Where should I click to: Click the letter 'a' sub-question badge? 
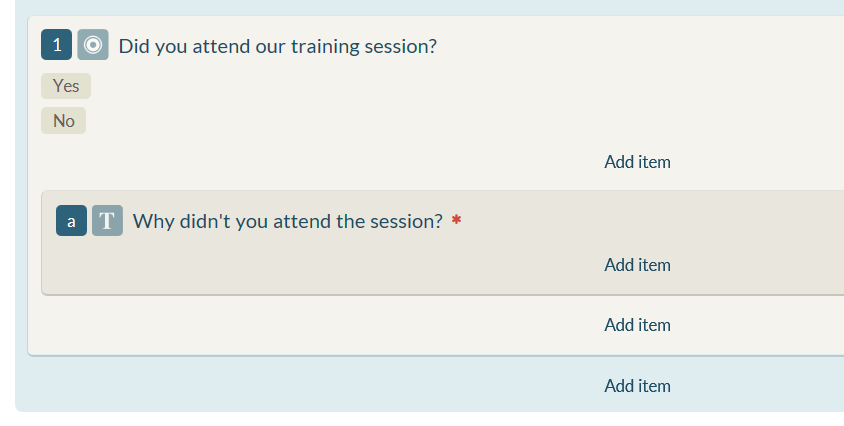point(71,221)
